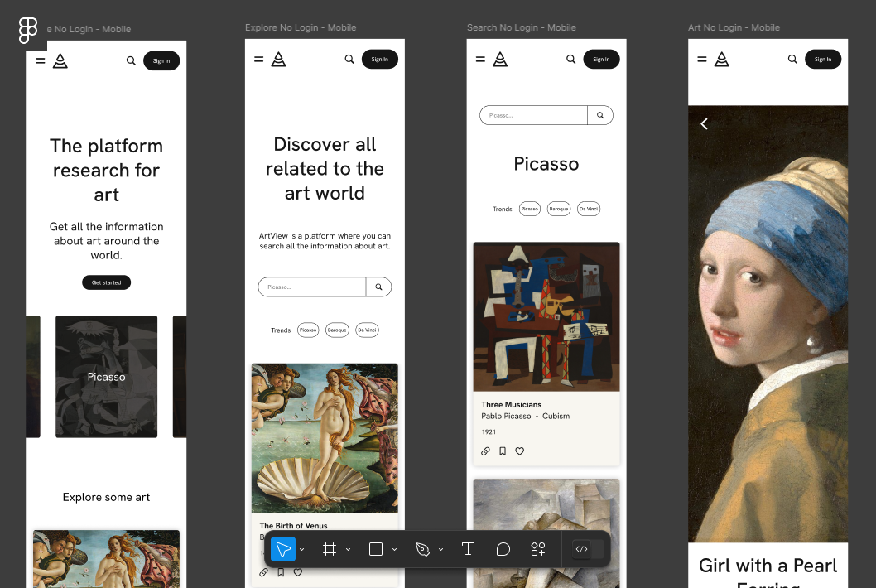Select 'Art No Login - Mobile' frame label
876x588 pixels.
click(x=734, y=27)
